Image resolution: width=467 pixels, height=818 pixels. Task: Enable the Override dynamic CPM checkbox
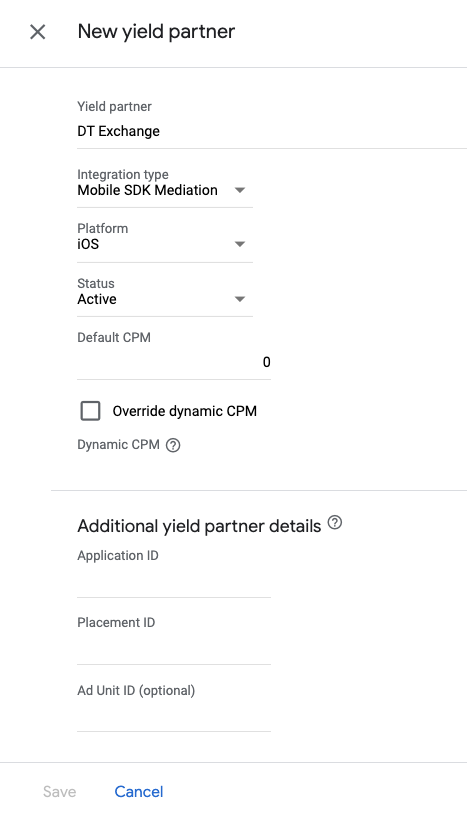click(90, 411)
